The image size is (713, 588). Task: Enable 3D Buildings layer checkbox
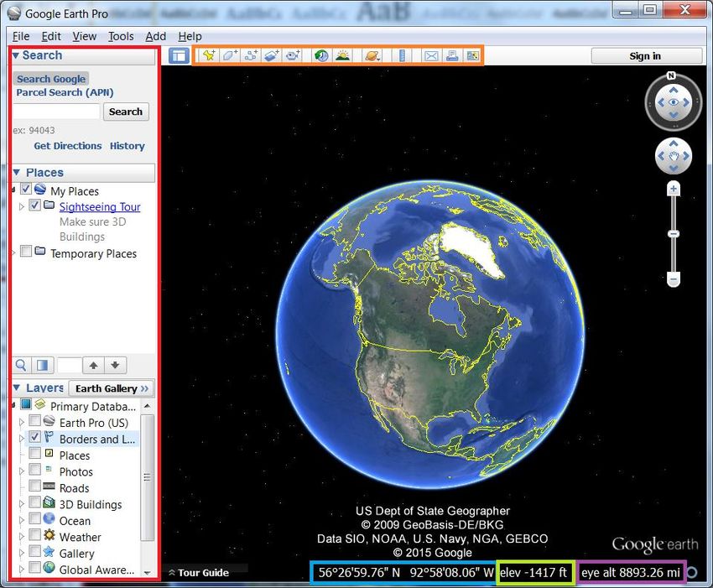click(34, 502)
